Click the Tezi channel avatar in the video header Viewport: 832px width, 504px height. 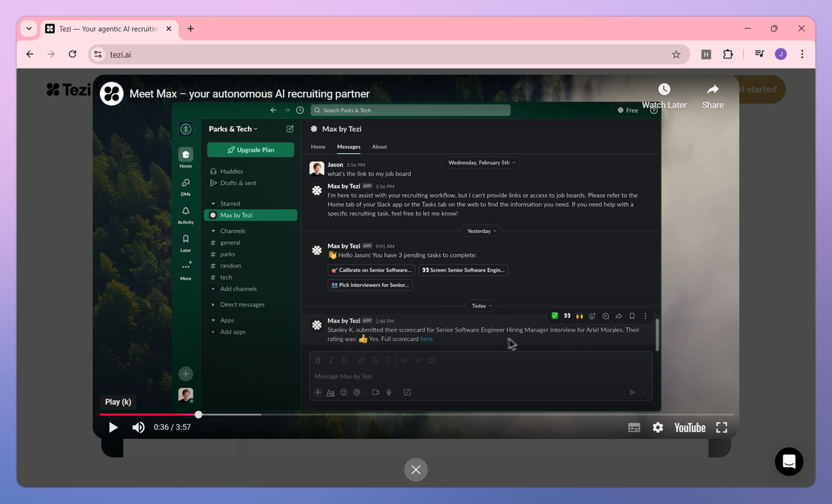click(112, 94)
